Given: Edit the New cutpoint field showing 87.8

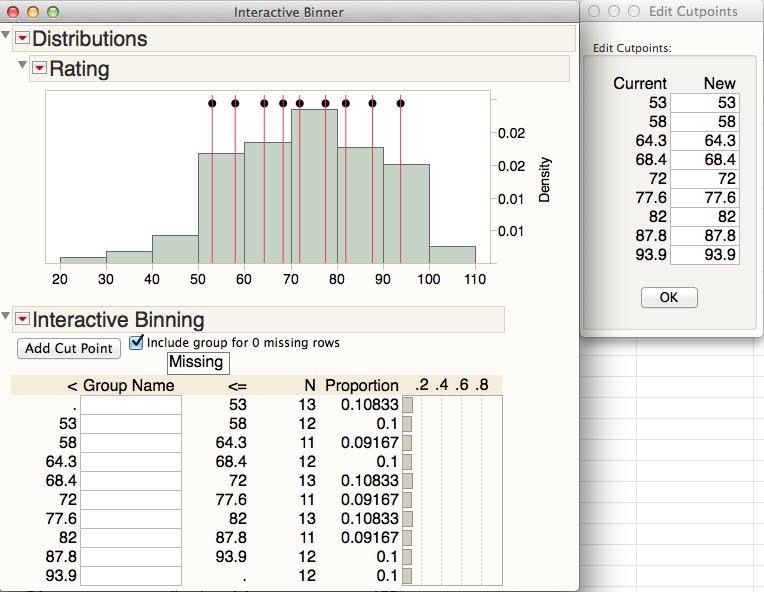Looking at the screenshot, I should coord(705,236).
